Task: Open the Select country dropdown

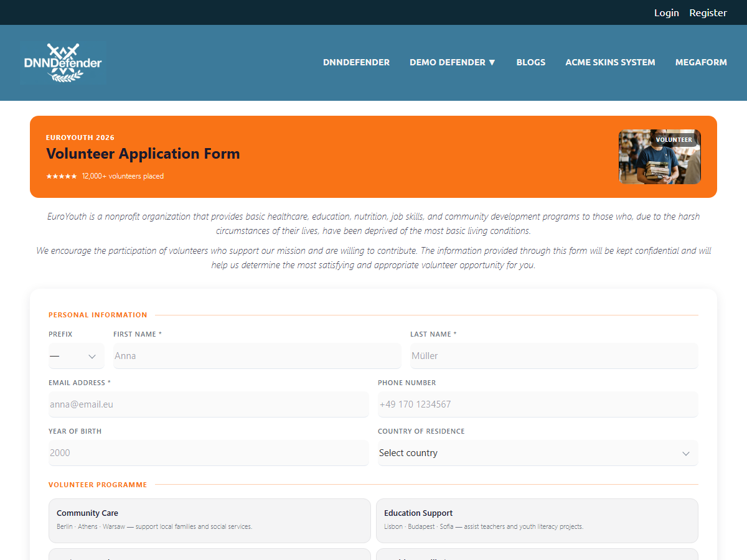Action: 538,453
